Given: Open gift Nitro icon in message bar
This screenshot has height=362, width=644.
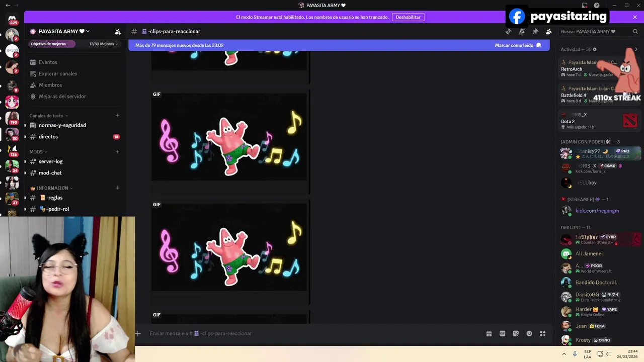Looking at the screenshot, I should 489,333.
